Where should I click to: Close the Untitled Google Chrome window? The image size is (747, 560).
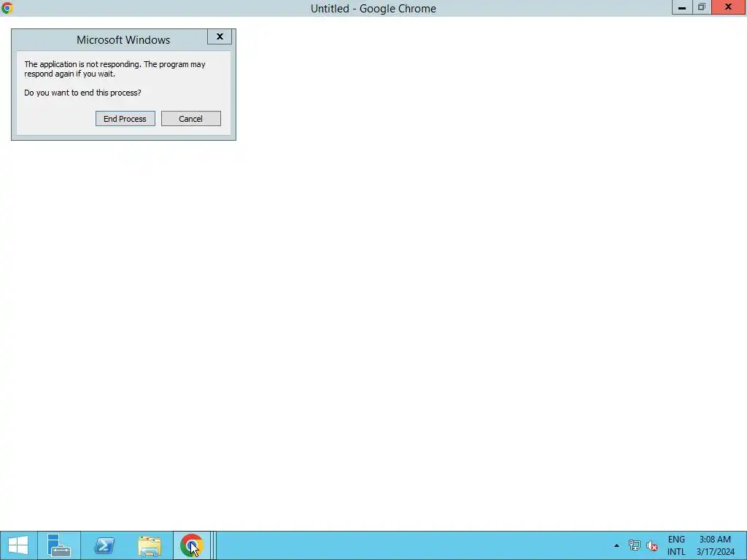pyautogui.click(x=729, y=7)
